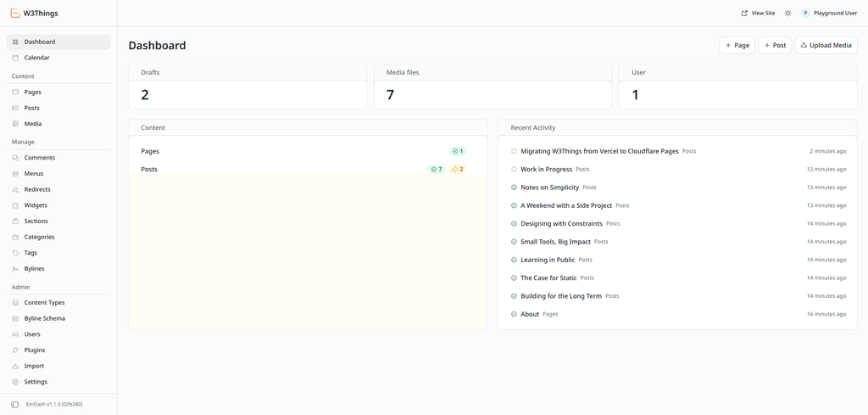Click the Media files count card
This screenshot has width=868, height=415.
click(492, 87)
